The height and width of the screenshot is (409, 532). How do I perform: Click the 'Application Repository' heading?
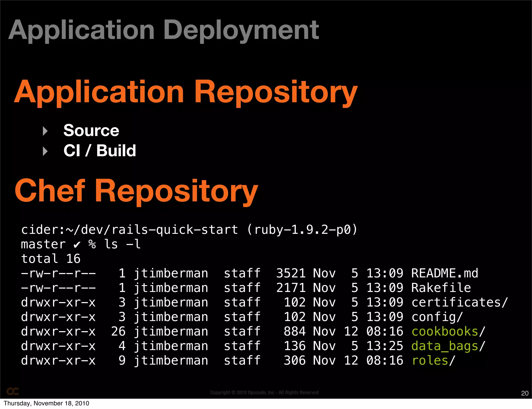tap(186, 93)
